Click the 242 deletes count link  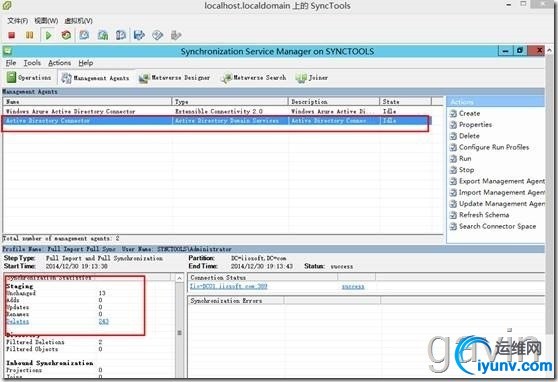(x=104, y=321)
